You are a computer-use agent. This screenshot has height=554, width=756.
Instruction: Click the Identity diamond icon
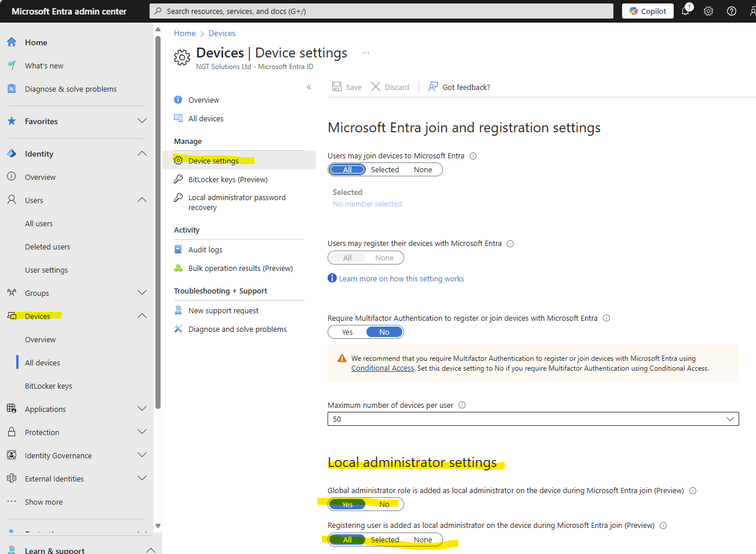(12, 154)
